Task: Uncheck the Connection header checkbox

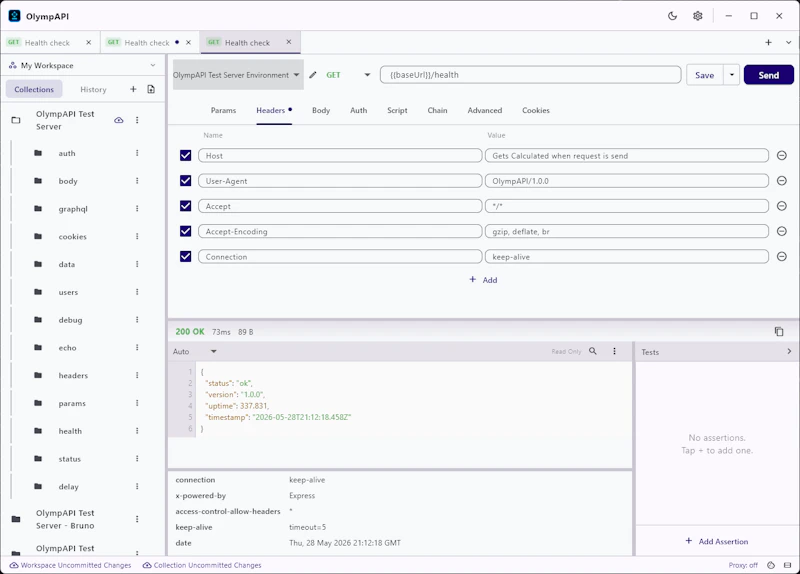Action: 185,257
